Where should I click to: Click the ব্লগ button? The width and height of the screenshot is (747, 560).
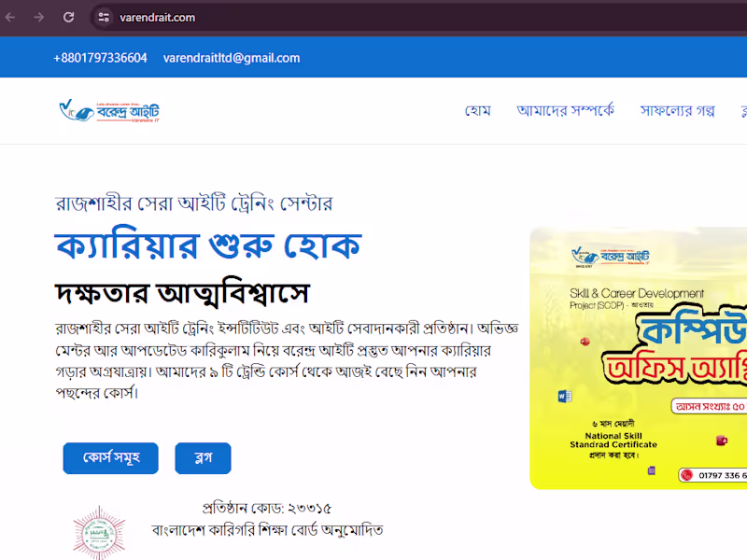203,458
